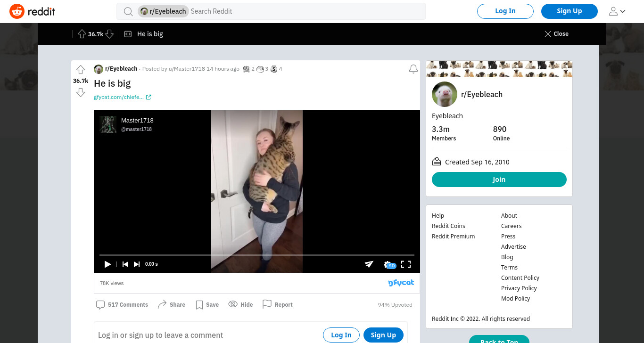
Task: Upvote the post in left vote column
Action: coord(81,70)
